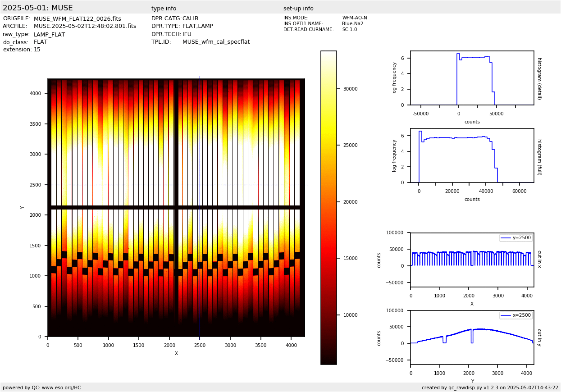
Task: Click the cut in y plot
Action: (x=472, y=337)
